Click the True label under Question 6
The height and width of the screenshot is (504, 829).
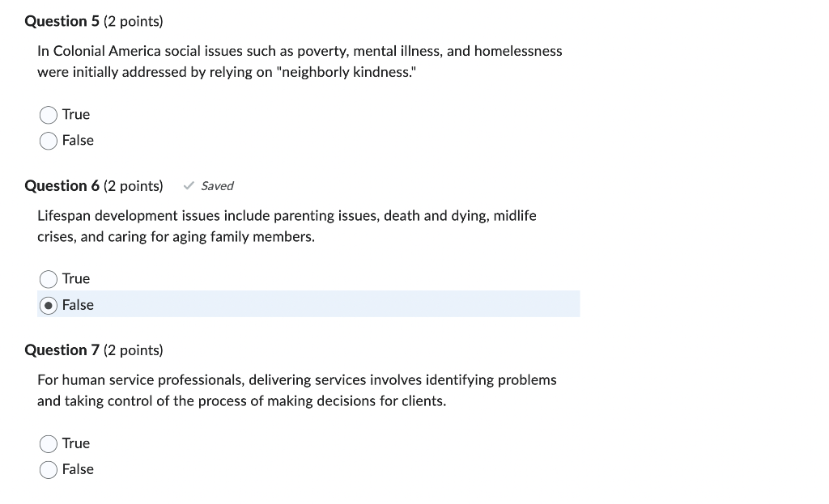[x=77, y=278]
